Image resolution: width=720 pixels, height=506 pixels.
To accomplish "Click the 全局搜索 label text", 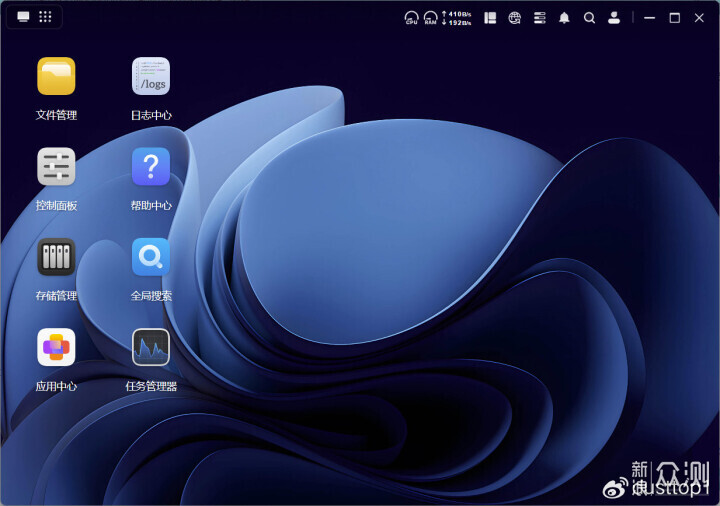I will pyautogui.click(x=151, y=296).
